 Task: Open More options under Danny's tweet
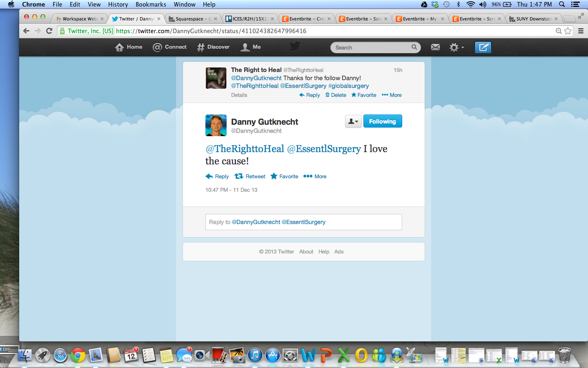click(315, 177)
